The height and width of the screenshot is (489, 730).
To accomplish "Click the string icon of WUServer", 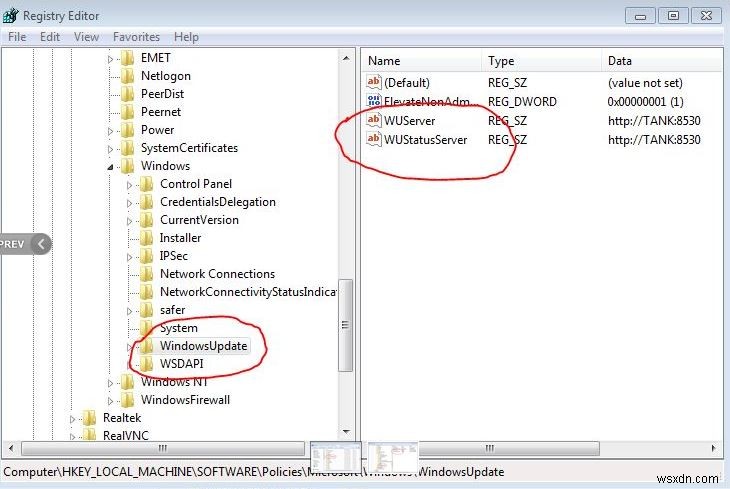I will pyautogui.click(x=374, y=120).
